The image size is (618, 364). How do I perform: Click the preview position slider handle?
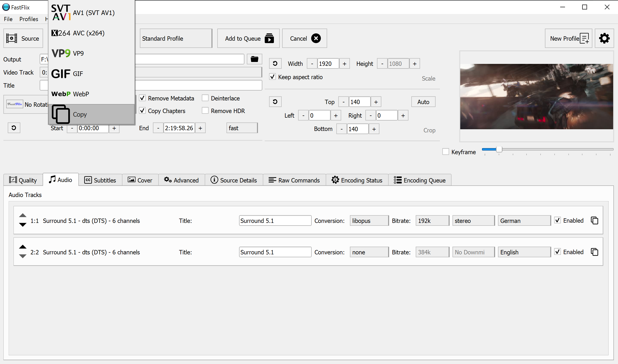click(x=499, y=149)
